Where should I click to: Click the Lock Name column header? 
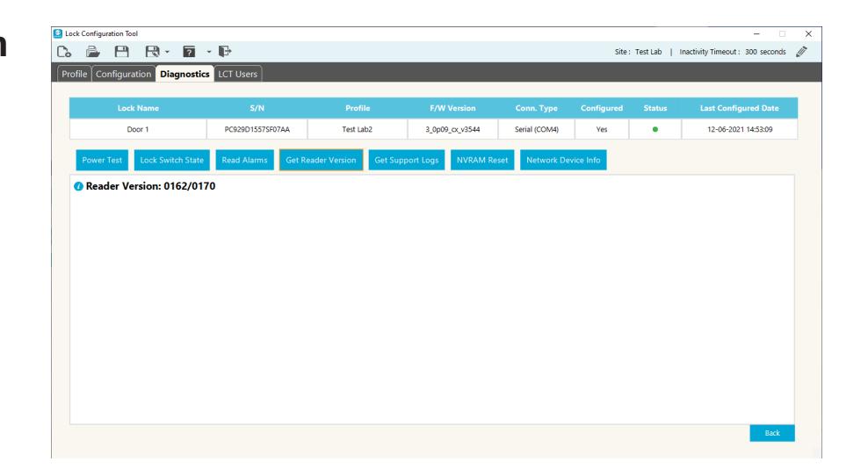pyautogui.click(x=138, y=108)
